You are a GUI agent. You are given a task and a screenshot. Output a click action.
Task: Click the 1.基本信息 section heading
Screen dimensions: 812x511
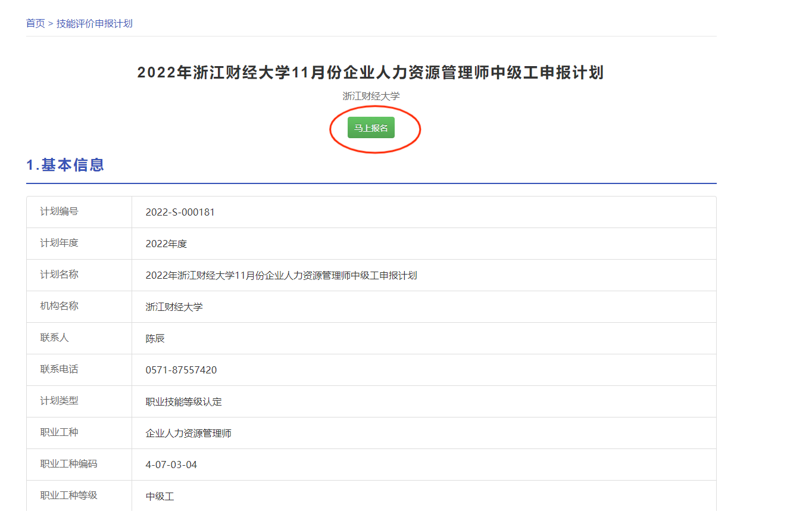tap(65, 165)
